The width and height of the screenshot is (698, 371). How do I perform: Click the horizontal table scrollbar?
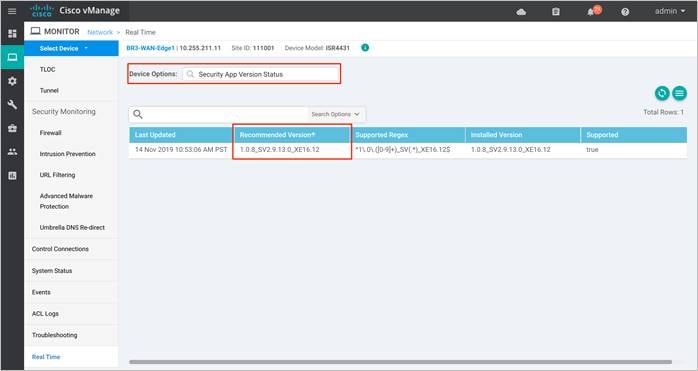pyautogui.click(x=400, y=362)
